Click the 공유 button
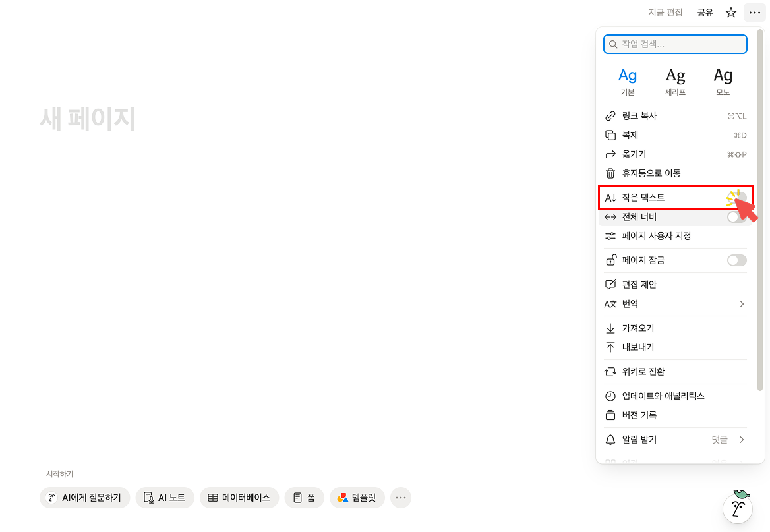 (703, 13)
